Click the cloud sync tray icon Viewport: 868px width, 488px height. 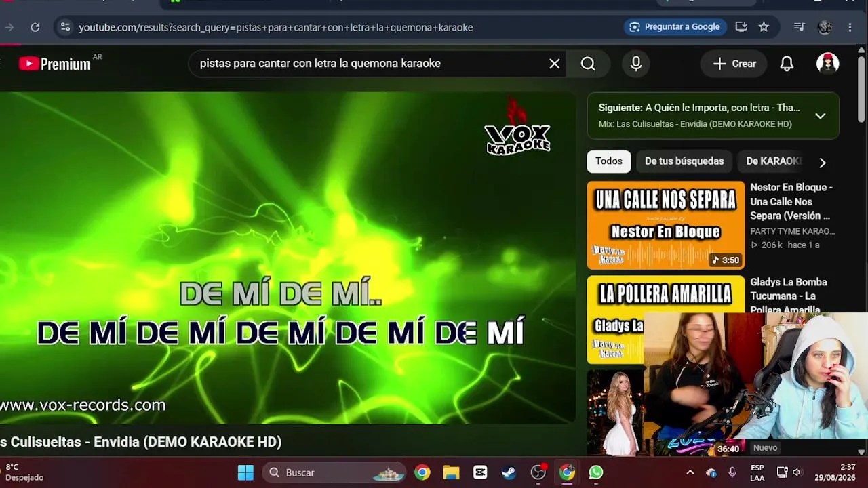[x=711, y=472]
